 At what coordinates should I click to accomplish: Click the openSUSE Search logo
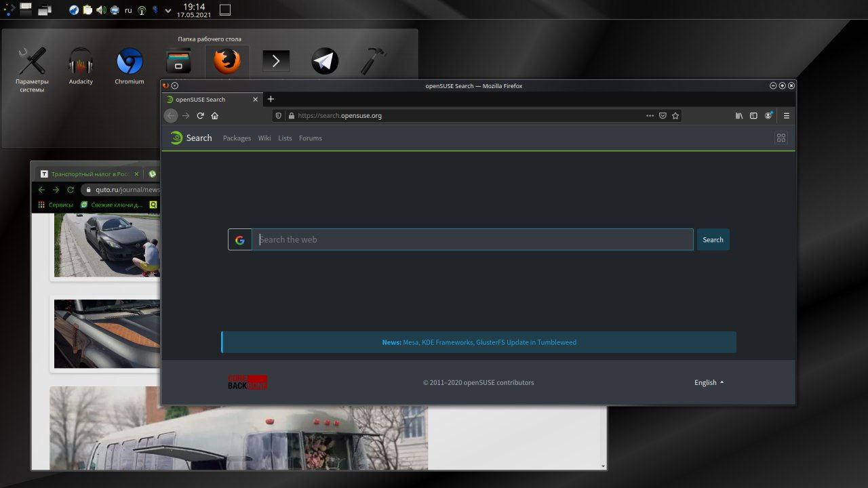coord(191,138)
